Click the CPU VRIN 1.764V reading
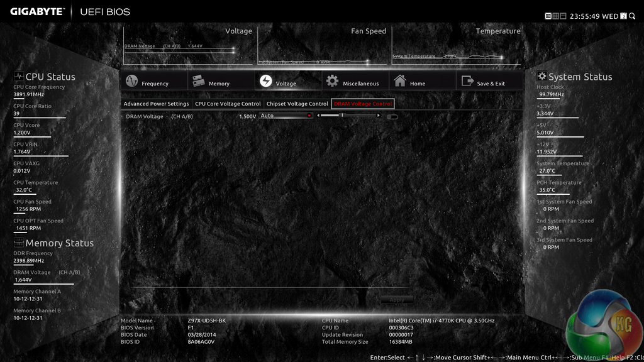Image resolution: width=644 pixels, height=362 pixels. 22,152
